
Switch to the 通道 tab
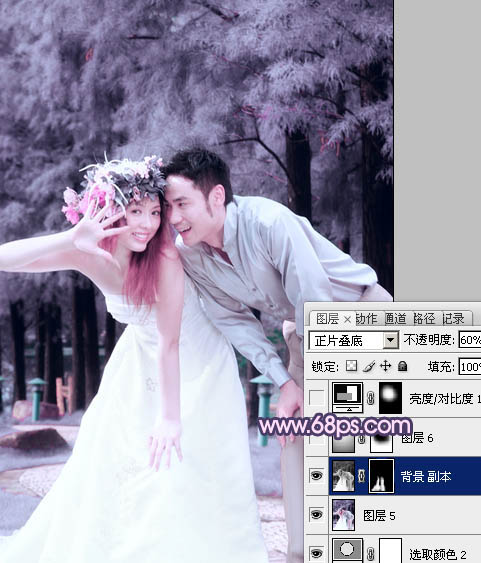[396, 318]
